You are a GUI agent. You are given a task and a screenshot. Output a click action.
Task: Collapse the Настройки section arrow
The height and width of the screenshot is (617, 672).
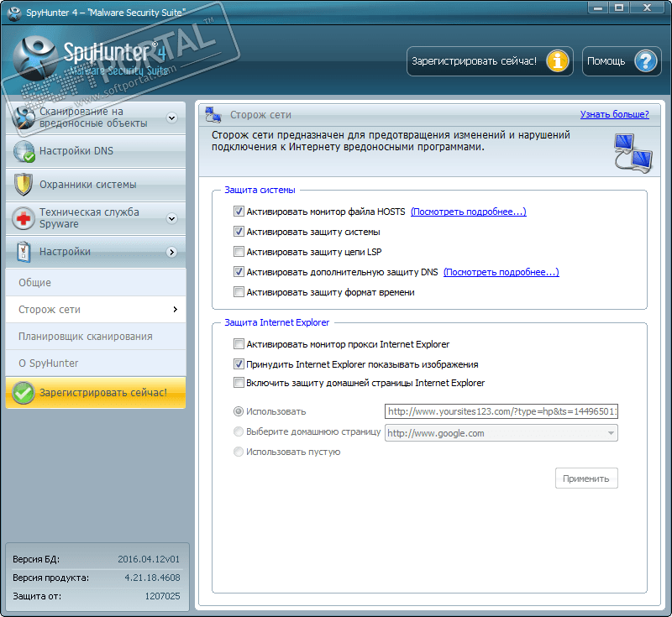coord(172,252)
